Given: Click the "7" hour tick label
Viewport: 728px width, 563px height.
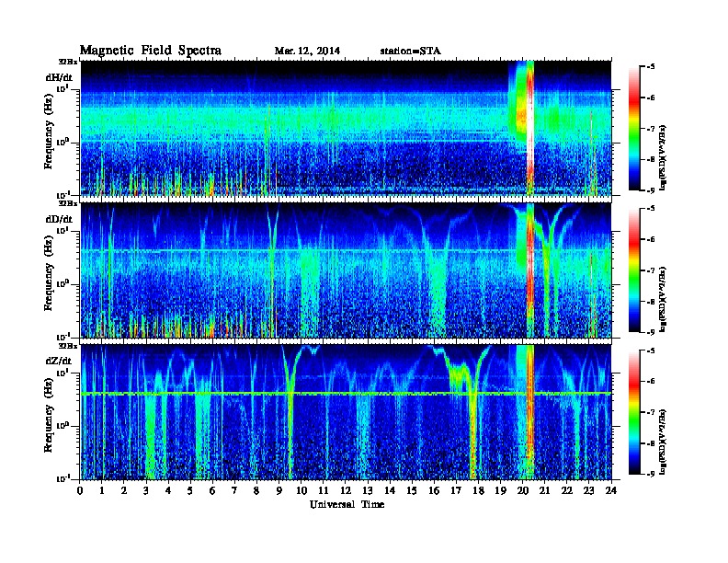Looking at the screenshot, I should 234,490.
